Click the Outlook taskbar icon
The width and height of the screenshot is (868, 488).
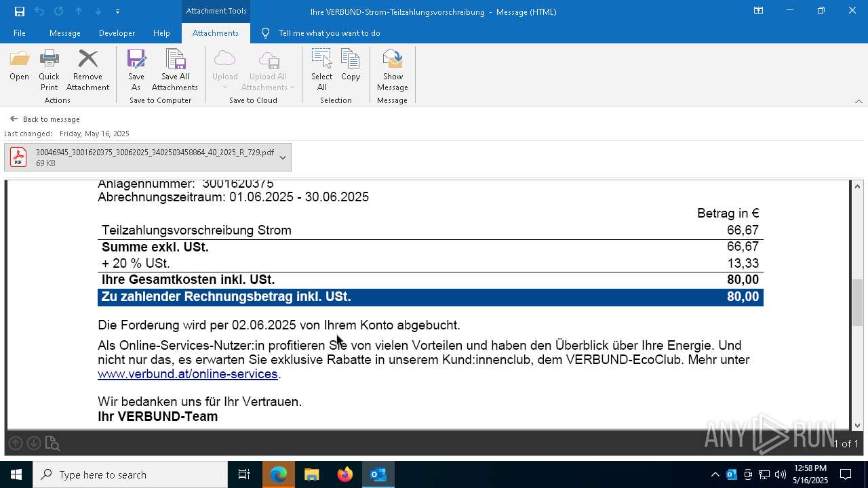click(x=378, y=474)
